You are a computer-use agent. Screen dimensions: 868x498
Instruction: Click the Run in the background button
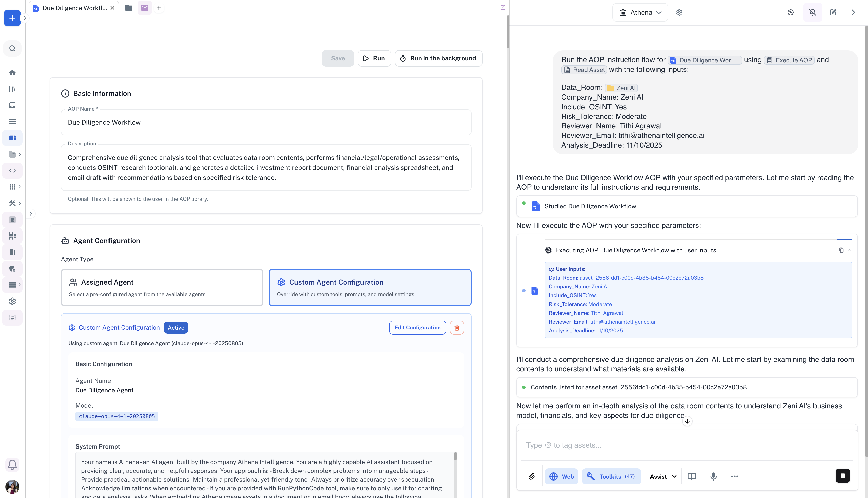(438, 58)
